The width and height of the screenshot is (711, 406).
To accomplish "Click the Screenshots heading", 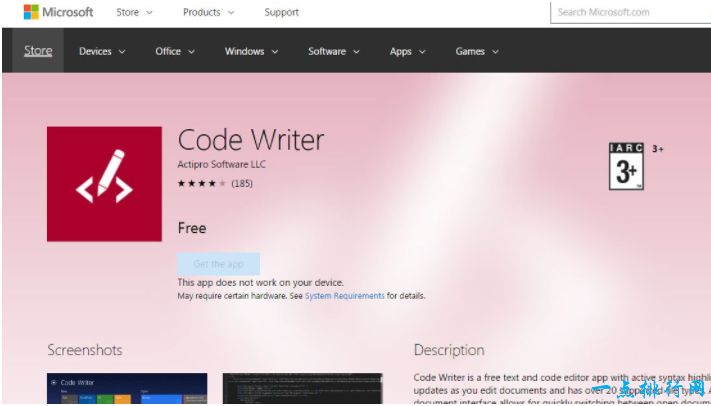I will tap(85, 350).
